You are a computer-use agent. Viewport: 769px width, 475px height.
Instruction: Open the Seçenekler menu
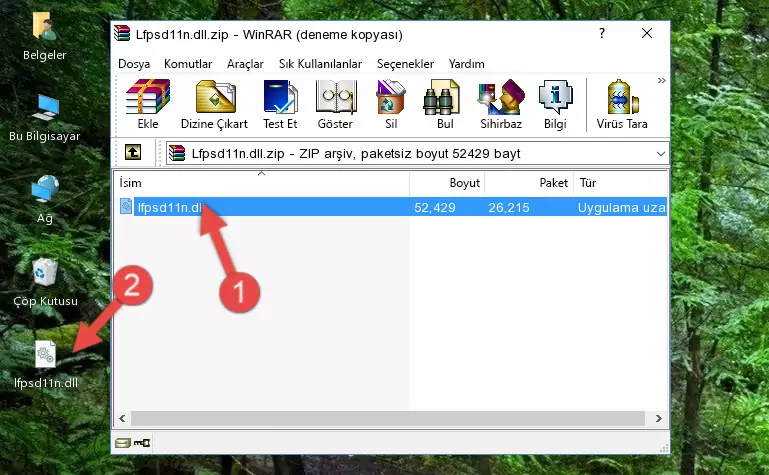[x=405, y=64]
